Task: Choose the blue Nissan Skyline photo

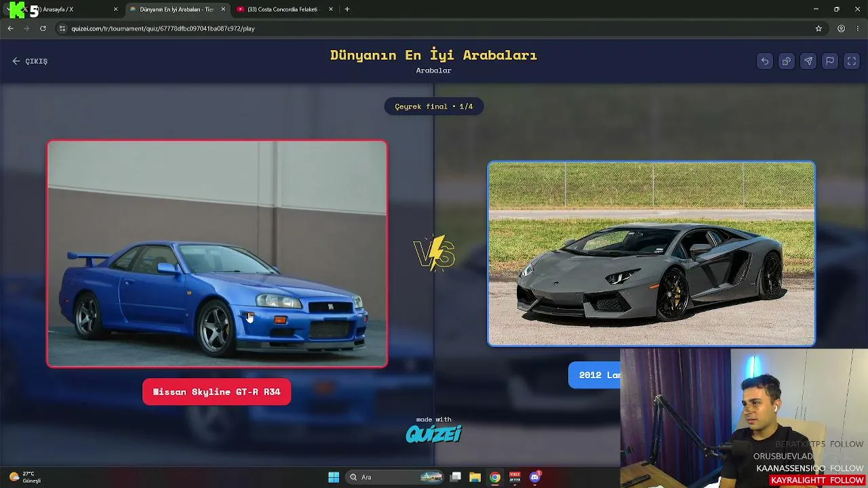Action: [x=217, y=253]
